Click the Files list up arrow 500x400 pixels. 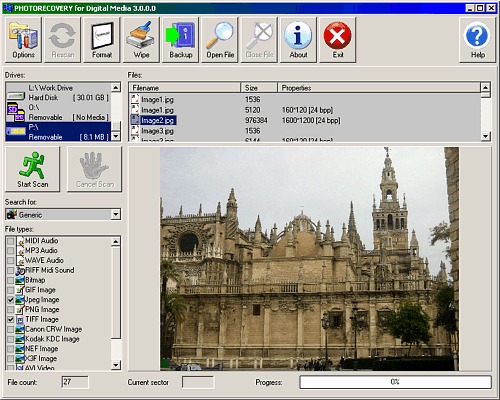click(485, 88)
